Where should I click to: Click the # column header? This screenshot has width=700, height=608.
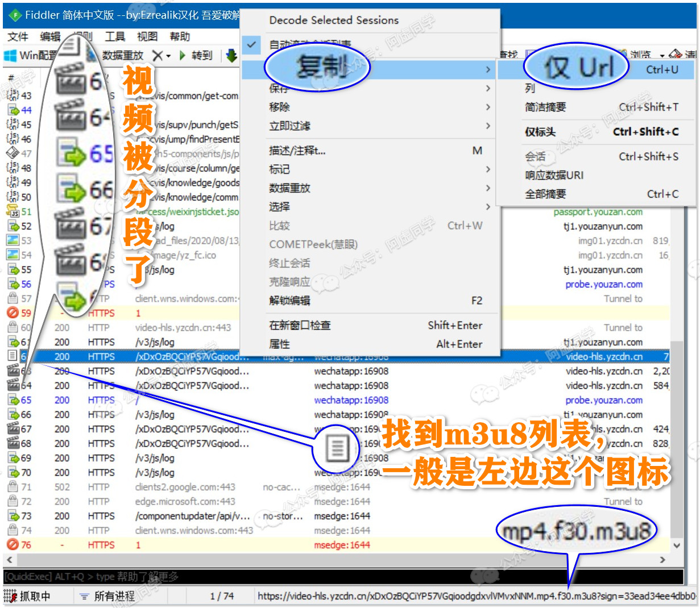click(11, 77)
